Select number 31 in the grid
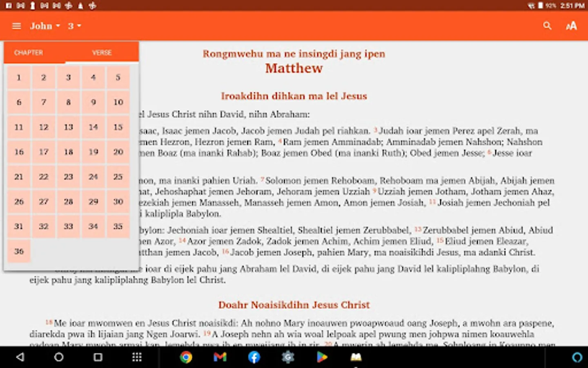 [19, 227]
